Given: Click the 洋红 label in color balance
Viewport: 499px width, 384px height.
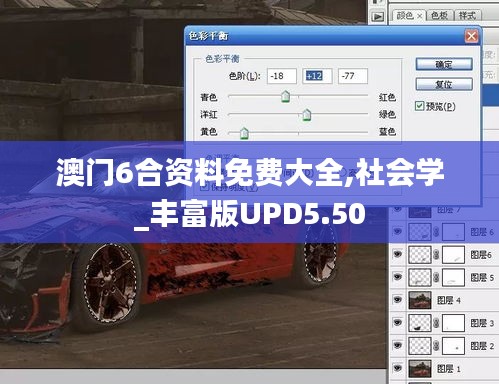Looking at the screenshot, I should (209, 114).
